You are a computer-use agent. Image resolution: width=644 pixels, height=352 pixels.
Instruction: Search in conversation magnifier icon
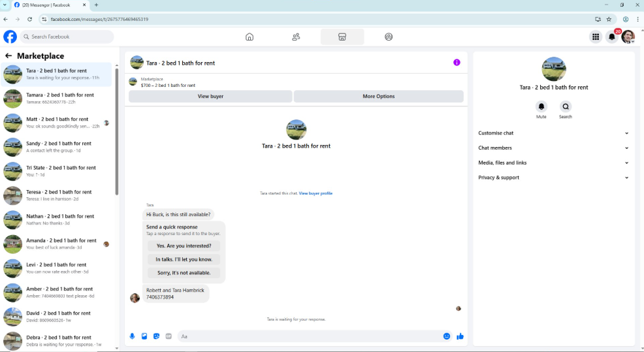[x=566, y=106]
